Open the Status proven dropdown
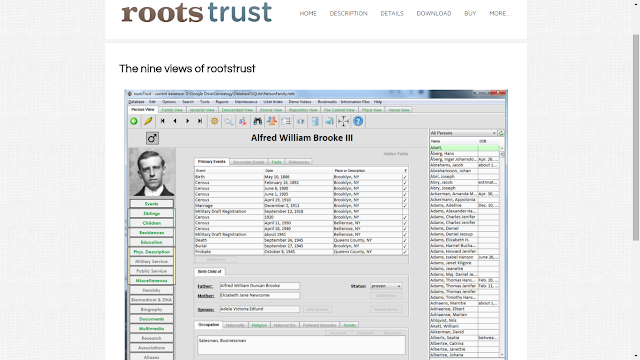The width and height of the screenshot is (640, 360). coord(386,286)
